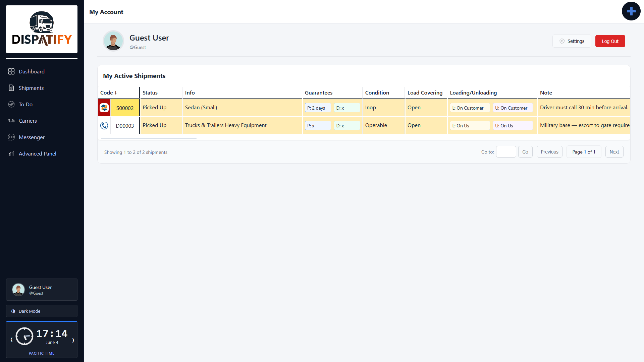Click the horizontal table scrollbar
Image resolution: width=644 pixels, height=362 pixels.
149,138
